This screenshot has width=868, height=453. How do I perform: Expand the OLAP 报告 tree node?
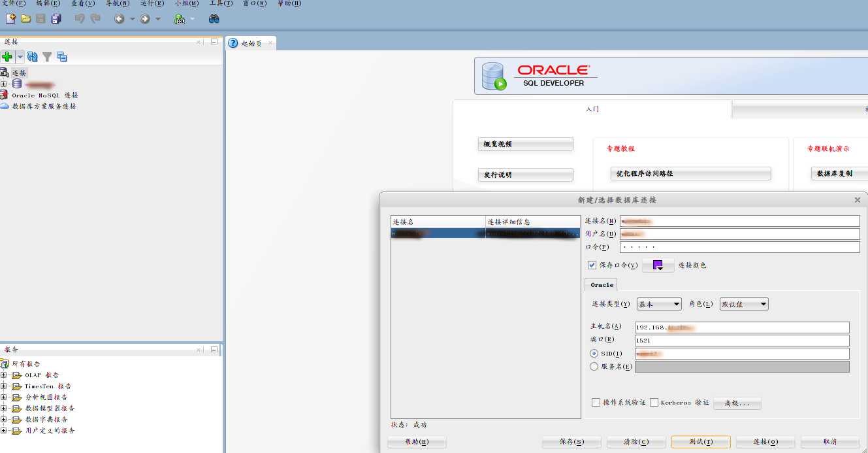(x=4, y=375)
